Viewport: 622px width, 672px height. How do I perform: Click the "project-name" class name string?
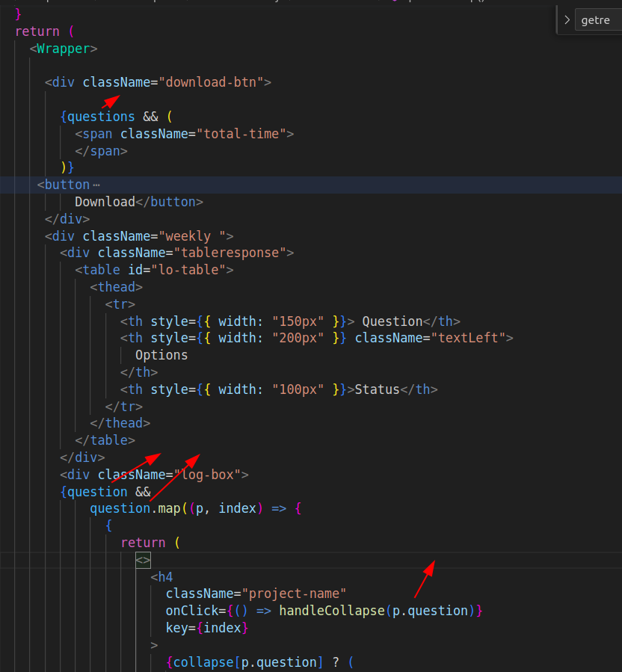click(294, 594)
